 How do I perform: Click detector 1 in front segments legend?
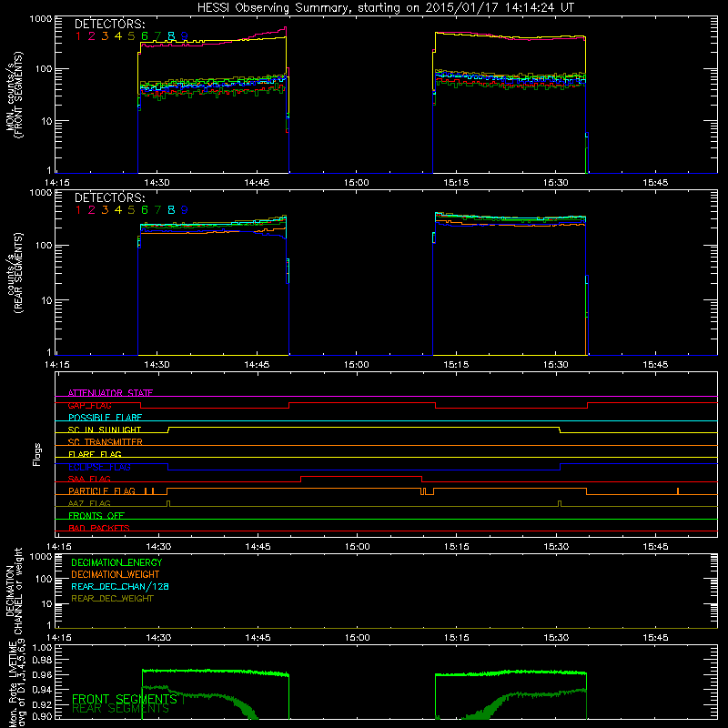78,36
